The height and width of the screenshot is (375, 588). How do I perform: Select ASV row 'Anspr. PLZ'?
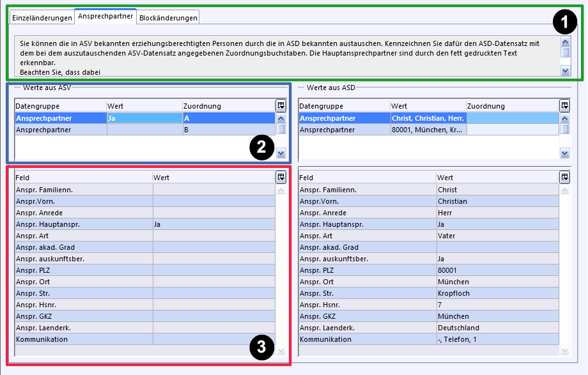(x=144, y=270)
